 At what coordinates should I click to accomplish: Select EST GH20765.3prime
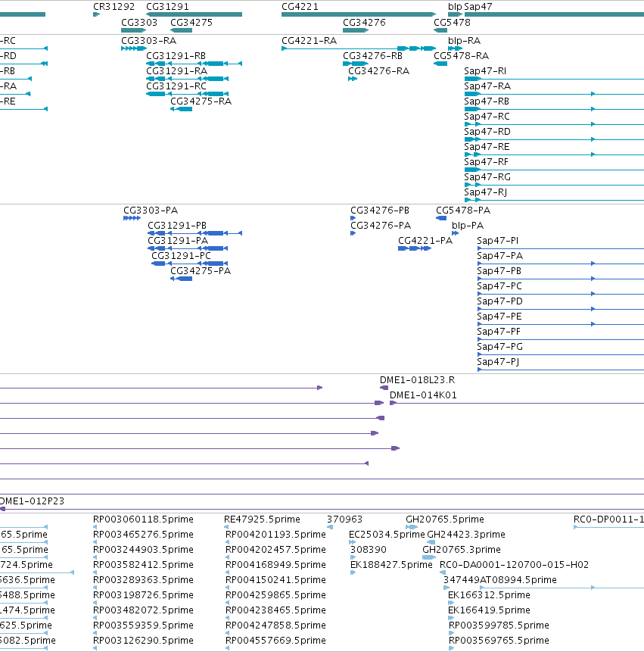(x=461, y=550)
